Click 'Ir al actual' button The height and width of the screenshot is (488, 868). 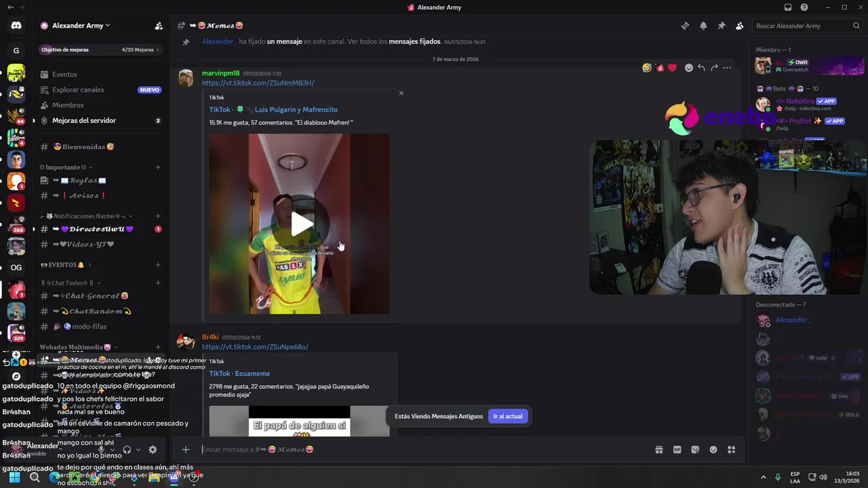507,416
